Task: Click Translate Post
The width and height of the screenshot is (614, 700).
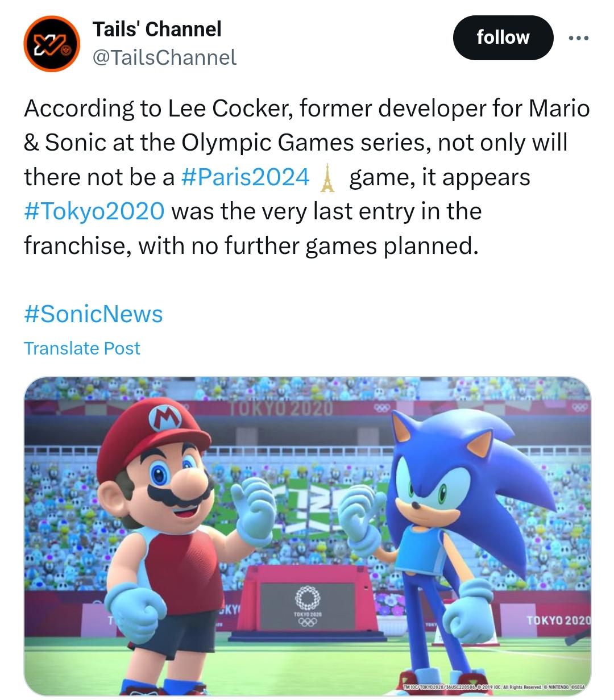Action: 82,348
